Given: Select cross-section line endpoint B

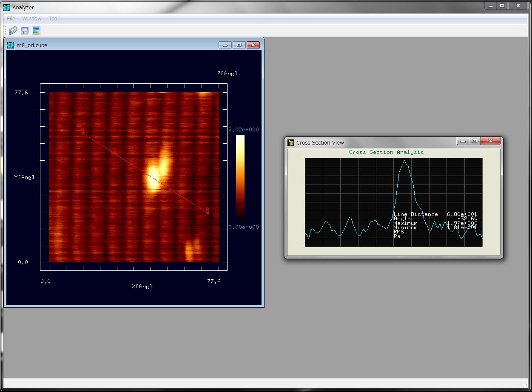Looking at the screenshot, I should click(x=208, y=212).
